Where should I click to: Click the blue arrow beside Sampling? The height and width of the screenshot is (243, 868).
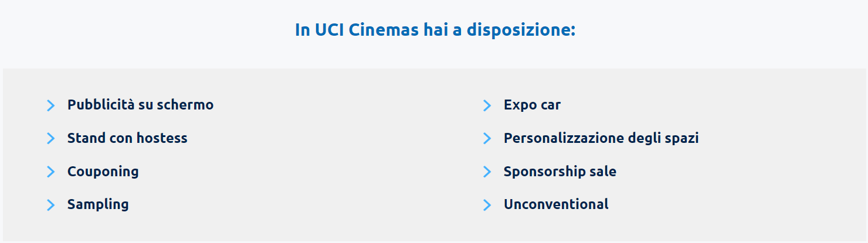(x=50, y=205)
